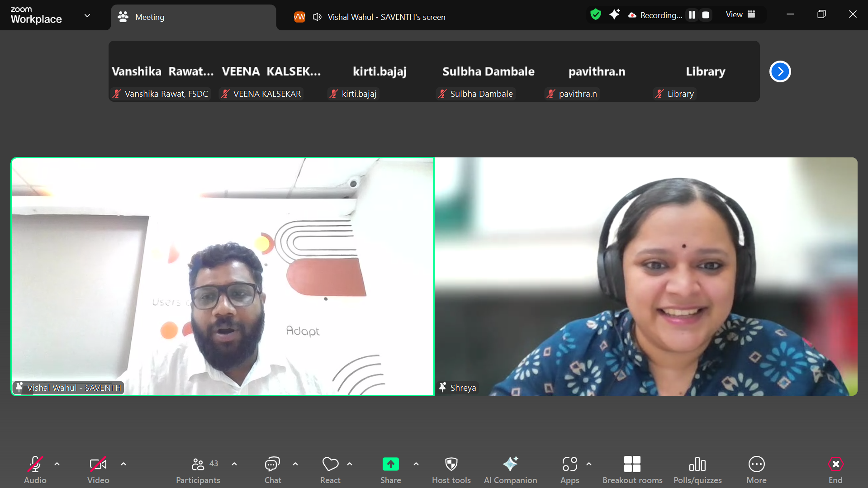Image resolution: width=868 pixels, height=488 pixels.
Task: Turn on camera with Video button
Action: tap(98, 469)
